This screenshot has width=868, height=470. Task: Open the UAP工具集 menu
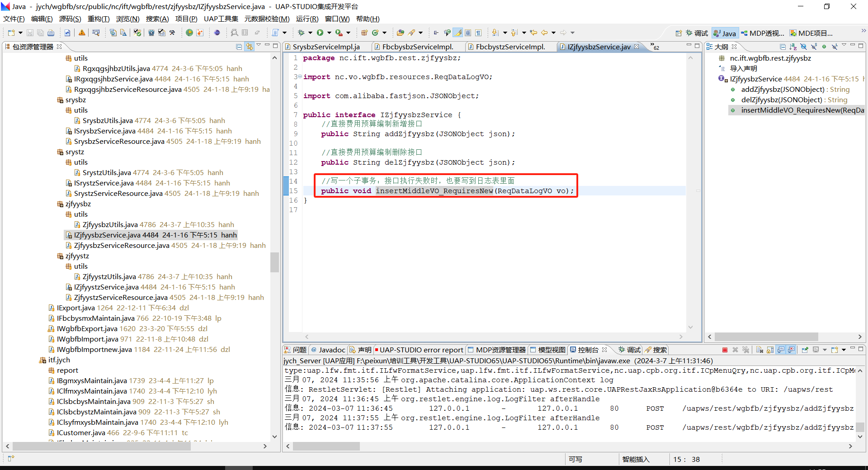(x=221, y=19)
